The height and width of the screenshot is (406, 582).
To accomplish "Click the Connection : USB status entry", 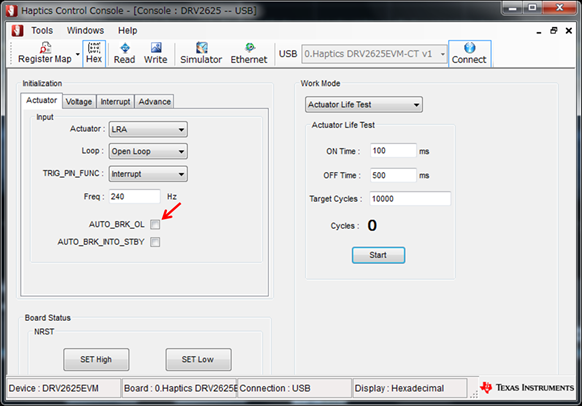I will coord(294,388).
